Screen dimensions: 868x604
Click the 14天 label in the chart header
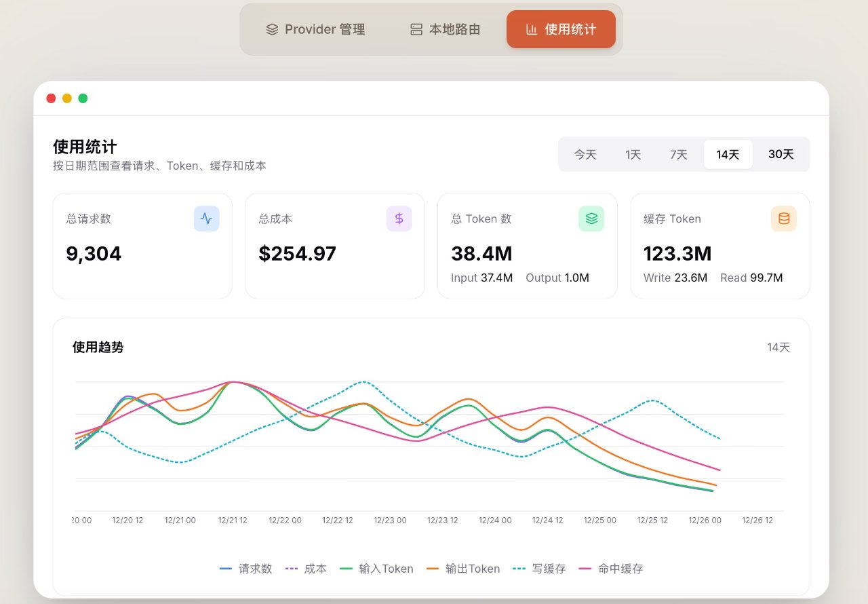click(x=778, y=347)
